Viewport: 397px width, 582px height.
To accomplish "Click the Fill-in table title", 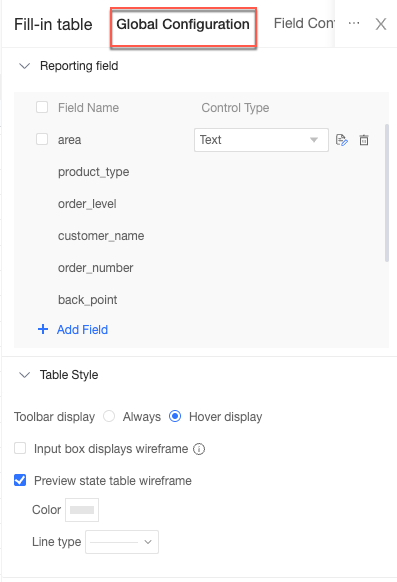I will 53,24.
